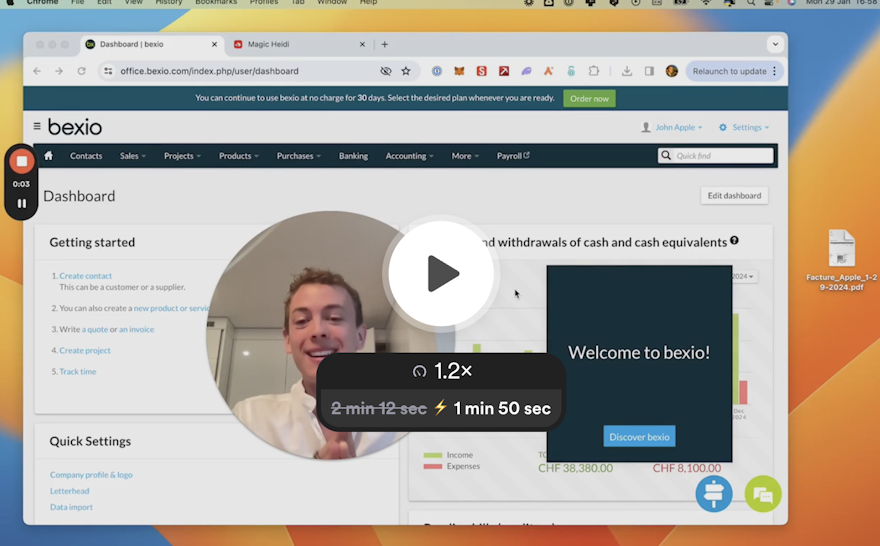This screenshot has width=880, height=546.
Task: Click into the Quick find search field
Action: [716, 155]
